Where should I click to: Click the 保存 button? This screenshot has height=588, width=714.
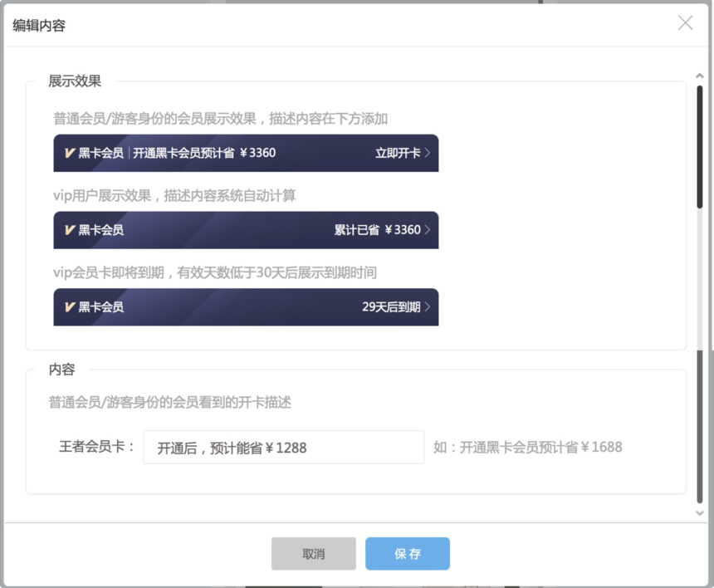[x=408, y=554]
